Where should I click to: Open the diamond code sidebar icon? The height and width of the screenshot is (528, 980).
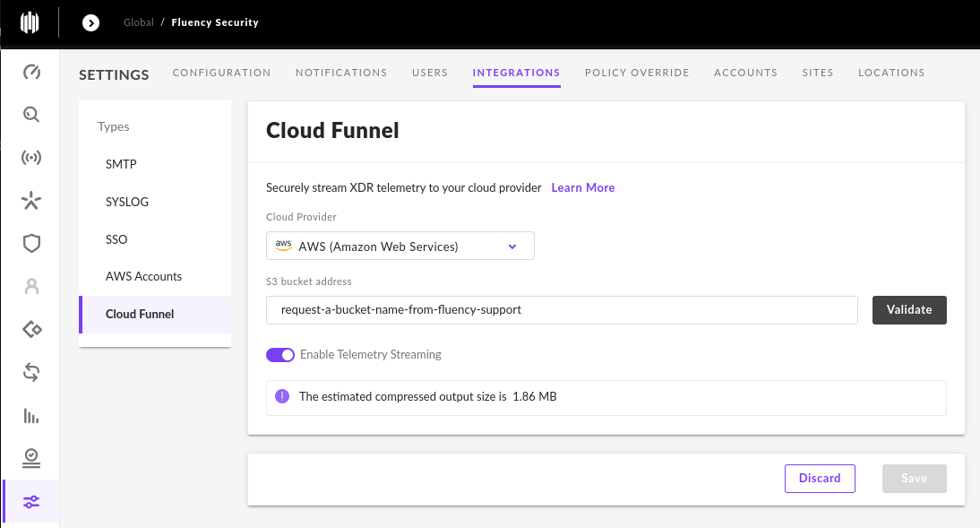31,329
